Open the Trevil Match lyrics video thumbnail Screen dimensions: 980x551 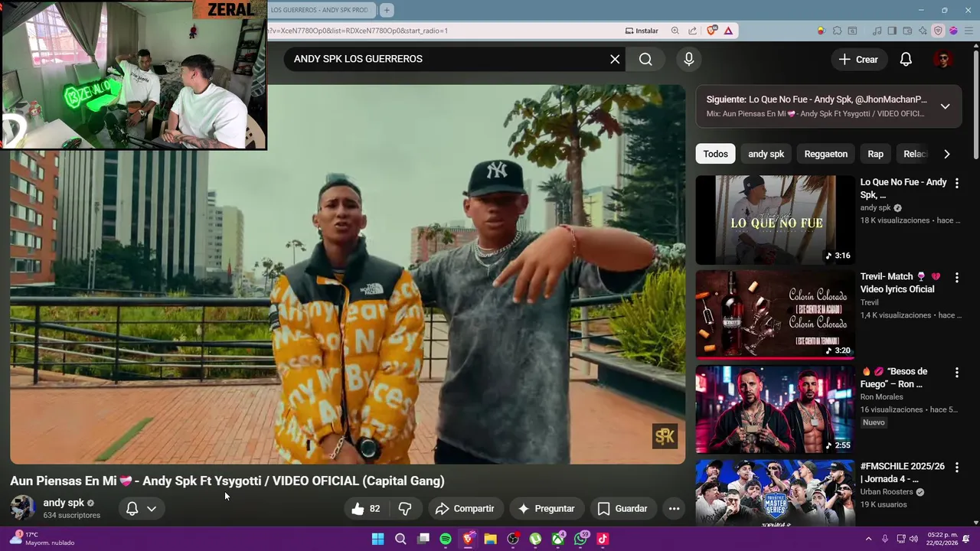(x=775, y=315)
